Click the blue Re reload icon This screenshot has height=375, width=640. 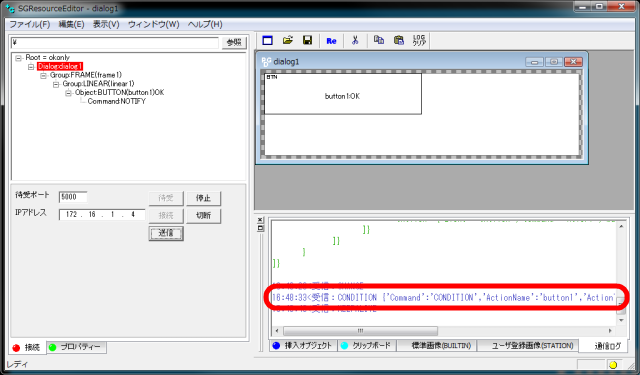[331, 41]
